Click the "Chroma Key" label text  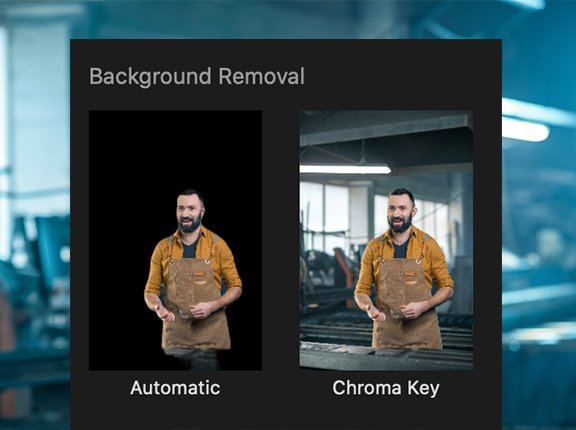tap(386, 388)
